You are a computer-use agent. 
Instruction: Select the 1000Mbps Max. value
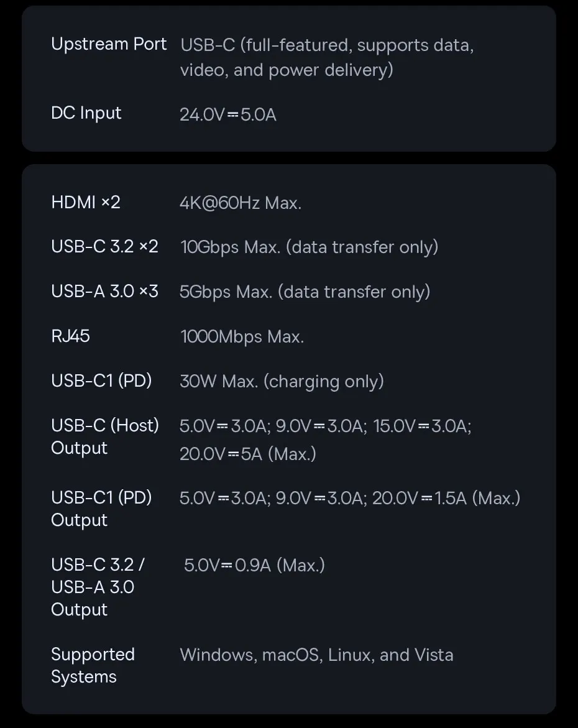pyautogui.click(x=242, y=337)
